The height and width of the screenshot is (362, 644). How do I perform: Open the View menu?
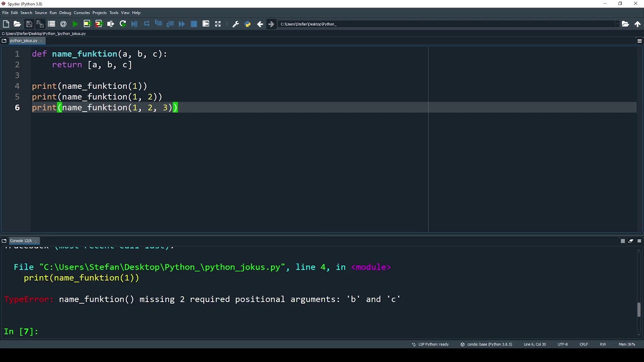point(125,13)
